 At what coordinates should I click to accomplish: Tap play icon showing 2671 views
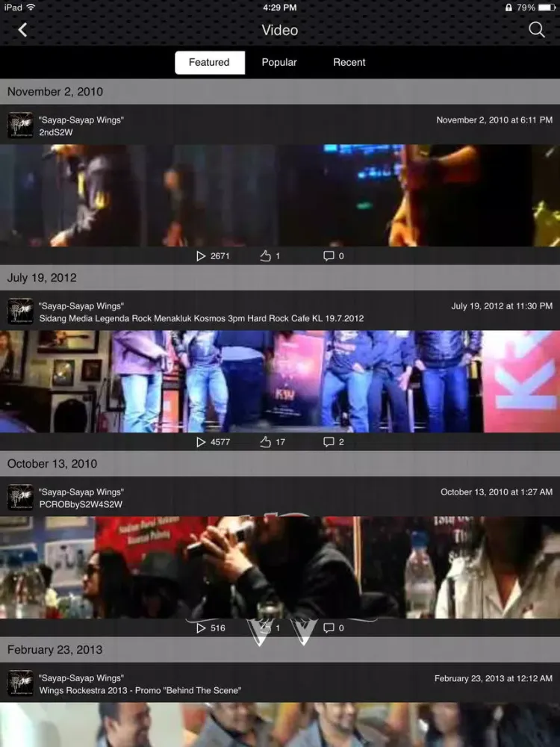(201, 256)
